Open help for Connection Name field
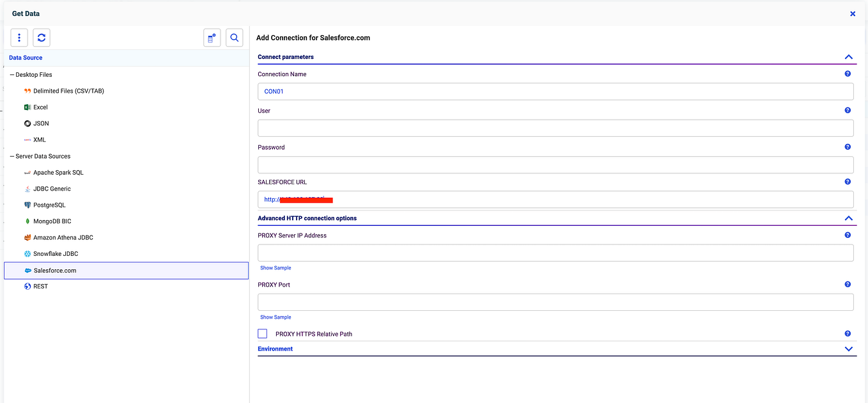Viewport: 868px width, 403px height. (x=848, y=74)
